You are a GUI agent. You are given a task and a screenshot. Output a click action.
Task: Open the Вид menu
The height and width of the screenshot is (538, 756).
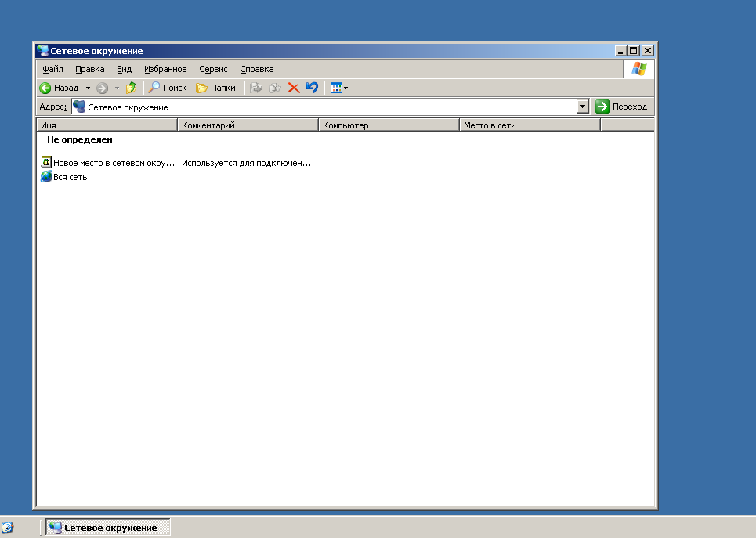click(124, 69)
